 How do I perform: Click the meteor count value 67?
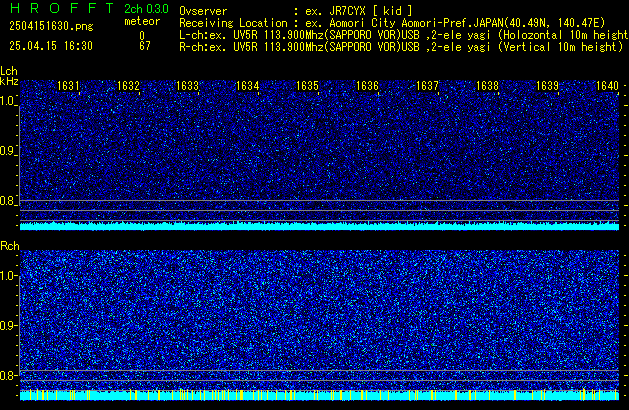click(145, 46)
